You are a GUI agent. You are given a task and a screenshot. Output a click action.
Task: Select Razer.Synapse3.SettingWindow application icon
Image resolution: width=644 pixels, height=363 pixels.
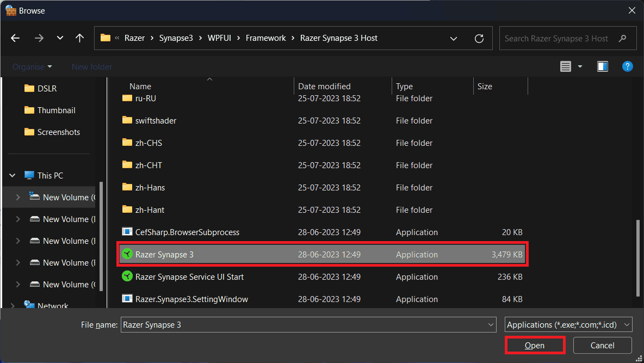127,298
